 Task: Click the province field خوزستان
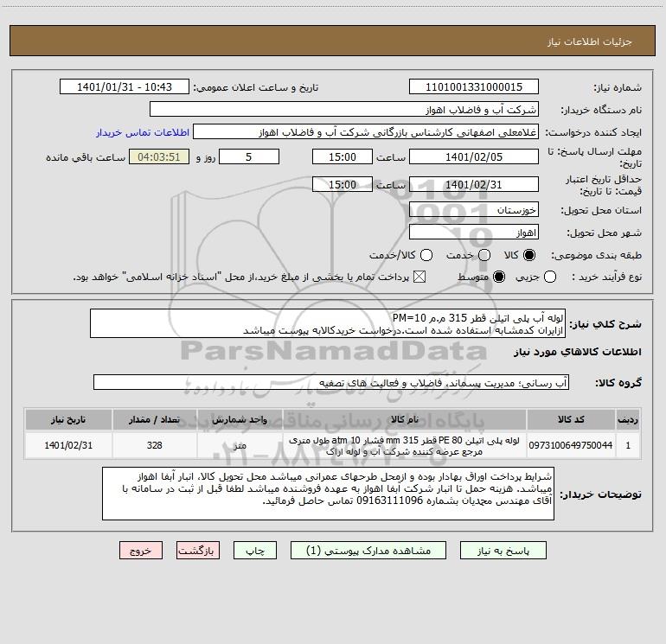474,209
